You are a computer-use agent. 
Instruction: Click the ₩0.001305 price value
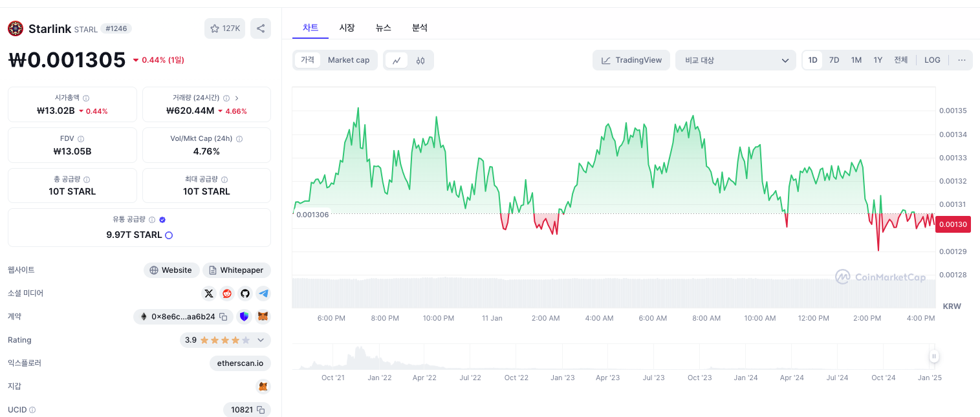(67, 59)
